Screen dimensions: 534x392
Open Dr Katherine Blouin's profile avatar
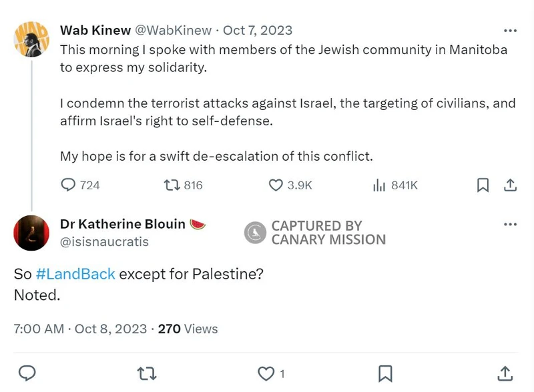[x=31, y=233]
